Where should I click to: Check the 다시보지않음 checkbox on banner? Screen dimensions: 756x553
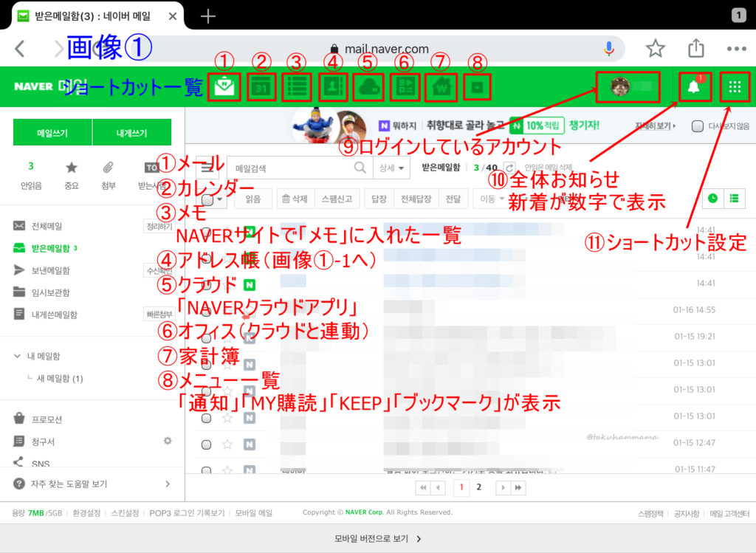(x=697, y=126)
